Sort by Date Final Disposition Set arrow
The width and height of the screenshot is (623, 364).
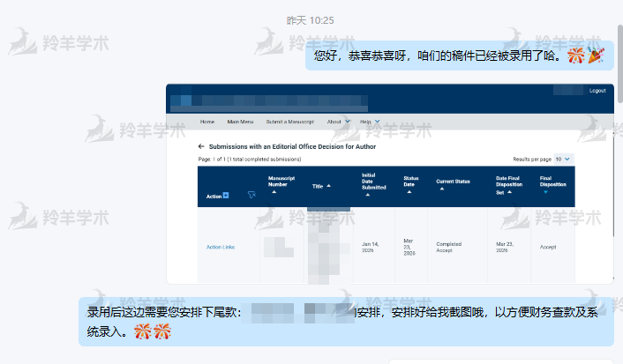pos(511,191)
